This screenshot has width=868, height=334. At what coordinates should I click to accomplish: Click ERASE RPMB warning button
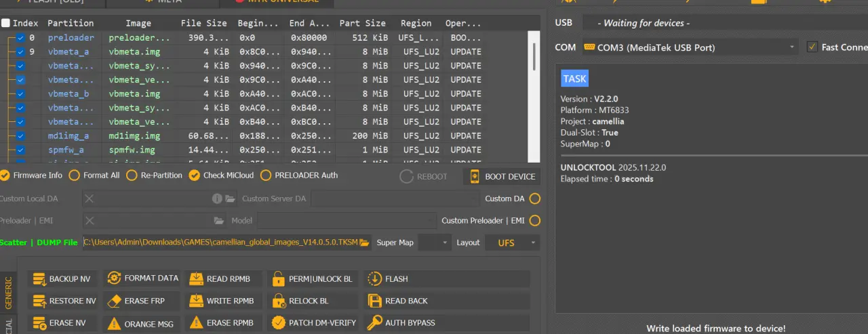pyautogui.click(x=224, y=323)
